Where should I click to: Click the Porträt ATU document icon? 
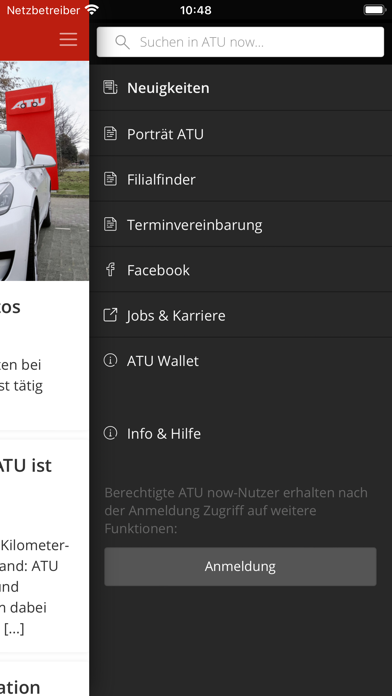coord(110,134)
